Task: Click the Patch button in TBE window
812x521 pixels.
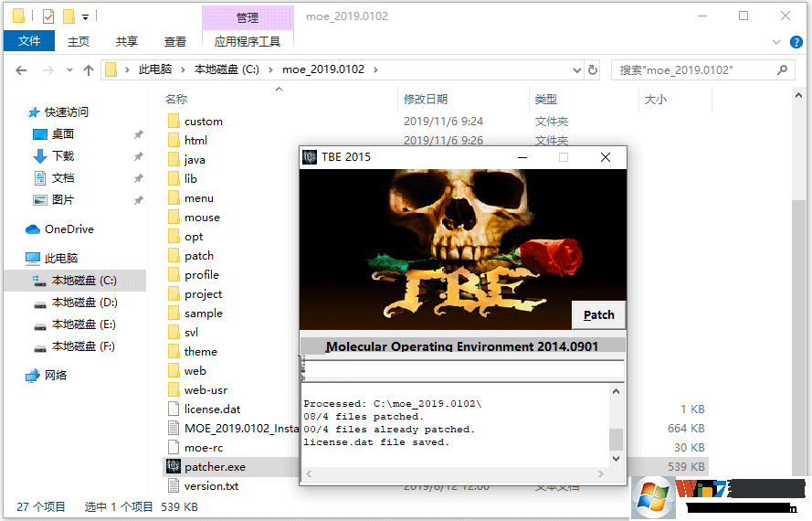Action: coord(598,314)
